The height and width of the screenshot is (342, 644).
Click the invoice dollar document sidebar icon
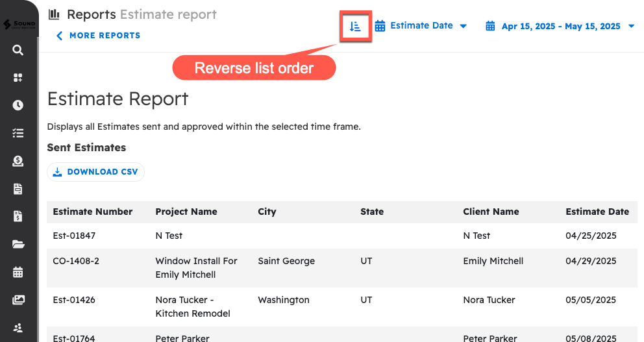18,217
